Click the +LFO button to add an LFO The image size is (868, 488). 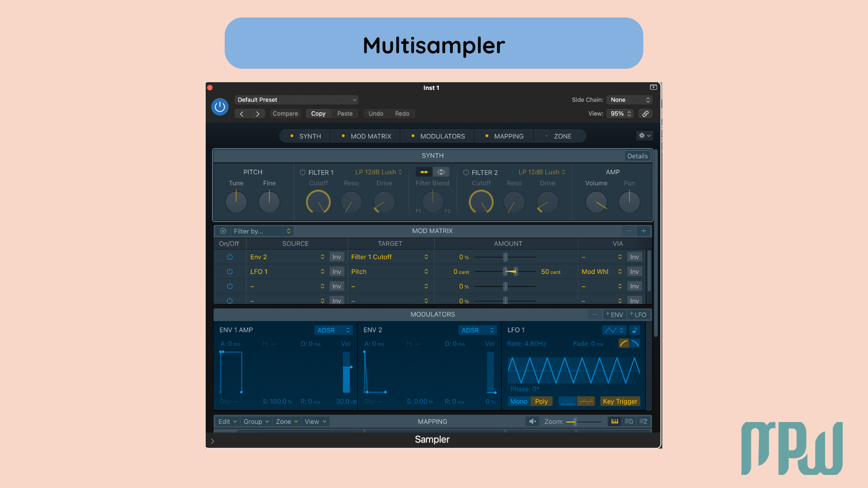638,314
